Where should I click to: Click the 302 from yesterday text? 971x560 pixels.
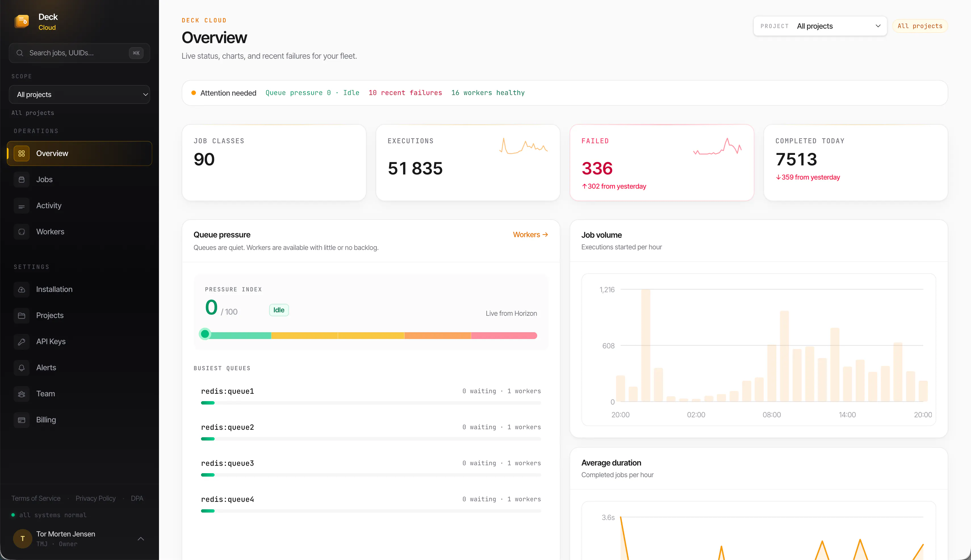click(614, 187)
